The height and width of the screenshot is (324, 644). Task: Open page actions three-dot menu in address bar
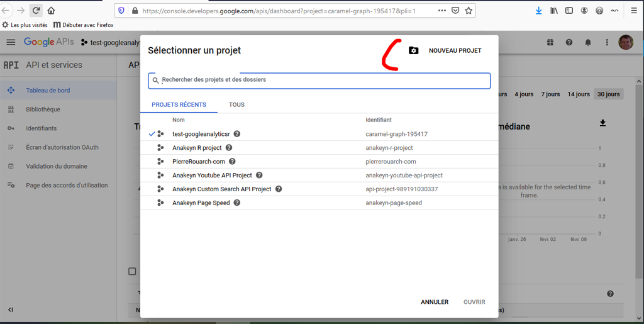coord(442,11)
